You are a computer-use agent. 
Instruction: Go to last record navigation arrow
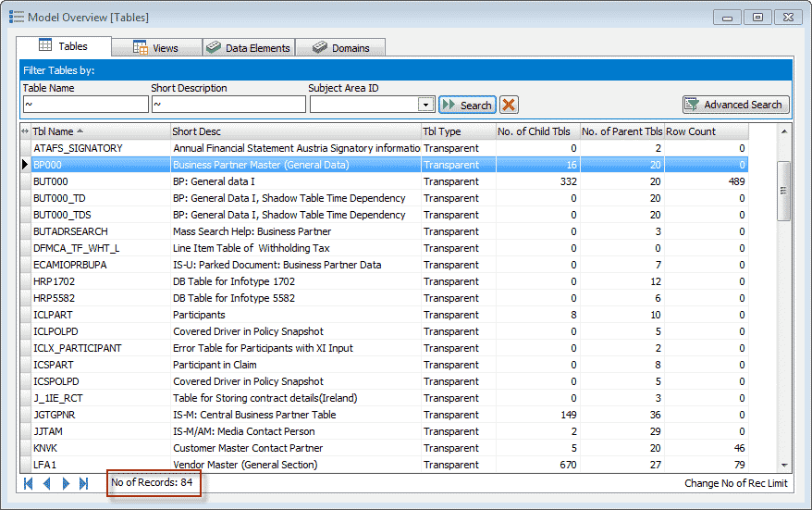tap(83, 483)
